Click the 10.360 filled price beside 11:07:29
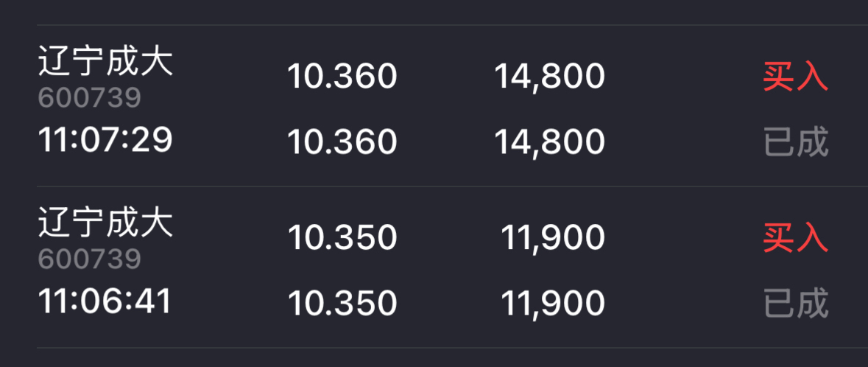The height and width of the screenshot is (367, 868). pos(342,141)
